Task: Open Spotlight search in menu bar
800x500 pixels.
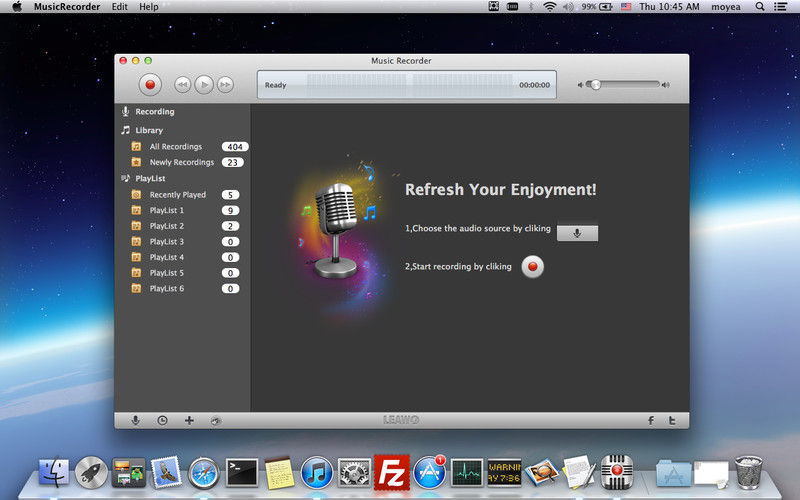Action: (x=760, y=7)
